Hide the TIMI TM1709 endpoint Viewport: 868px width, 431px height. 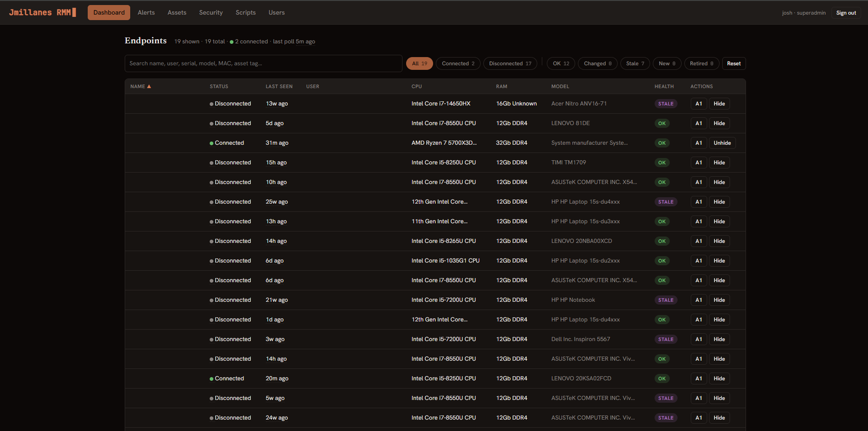tap(719, 163)
